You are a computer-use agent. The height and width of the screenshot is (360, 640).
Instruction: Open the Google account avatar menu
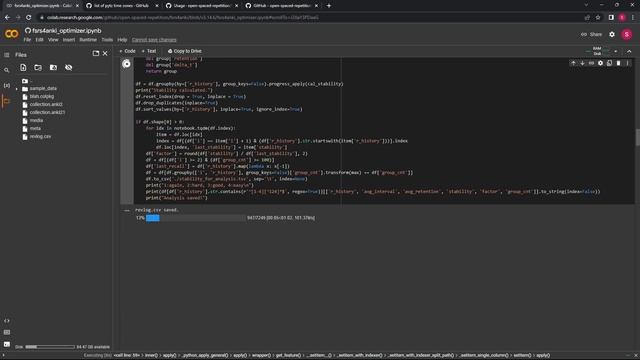(627, 34)
